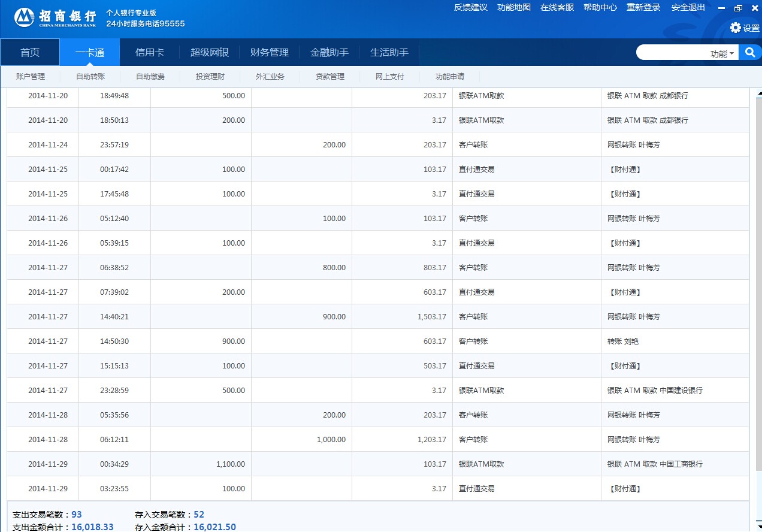Click the 反馈建议 link
Image resolution: width=762 pixels, height=532 pixels.
(471, 7)
